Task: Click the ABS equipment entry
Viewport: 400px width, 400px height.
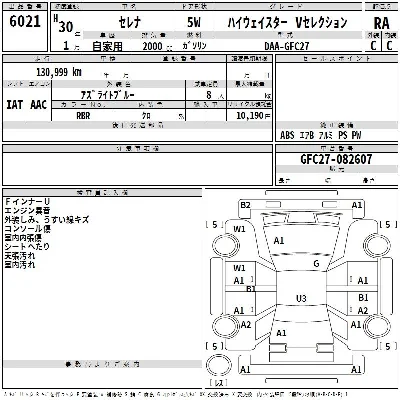Action: [287, 135]
